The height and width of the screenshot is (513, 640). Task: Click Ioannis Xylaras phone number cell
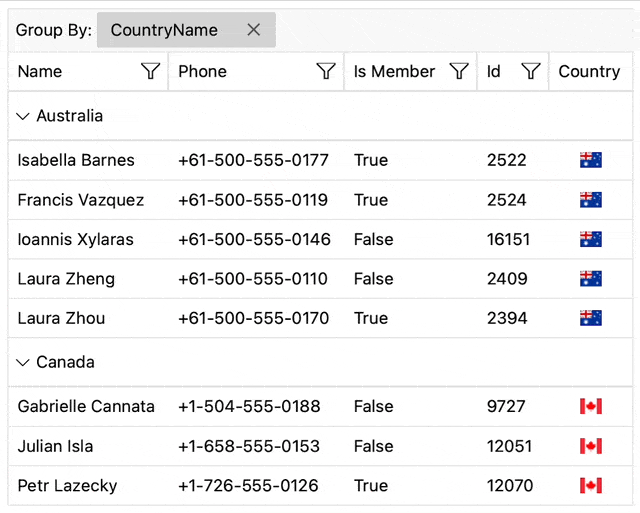(x=253, y=239)
